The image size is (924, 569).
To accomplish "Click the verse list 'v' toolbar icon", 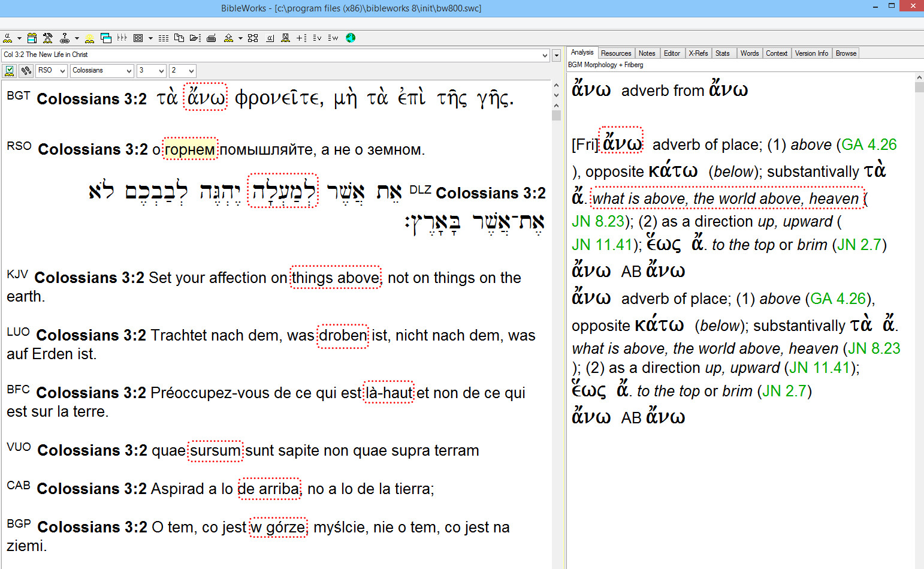I will click(x=317, y=38).
